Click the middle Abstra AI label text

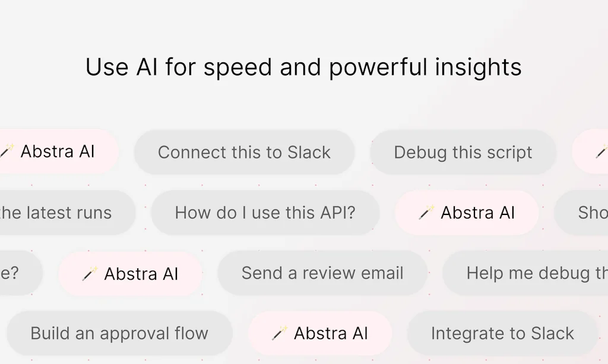pyautogui.click(x=477, y=213)
